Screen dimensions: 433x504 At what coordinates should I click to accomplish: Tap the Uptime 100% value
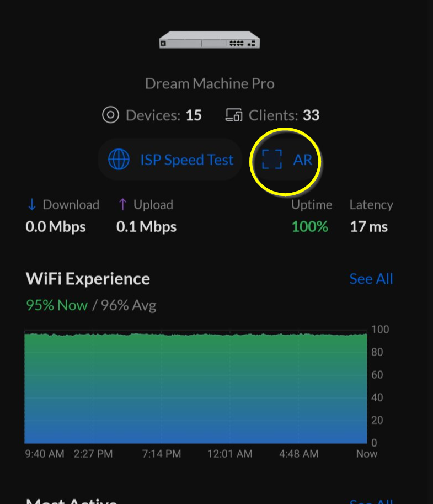(310, 227)
